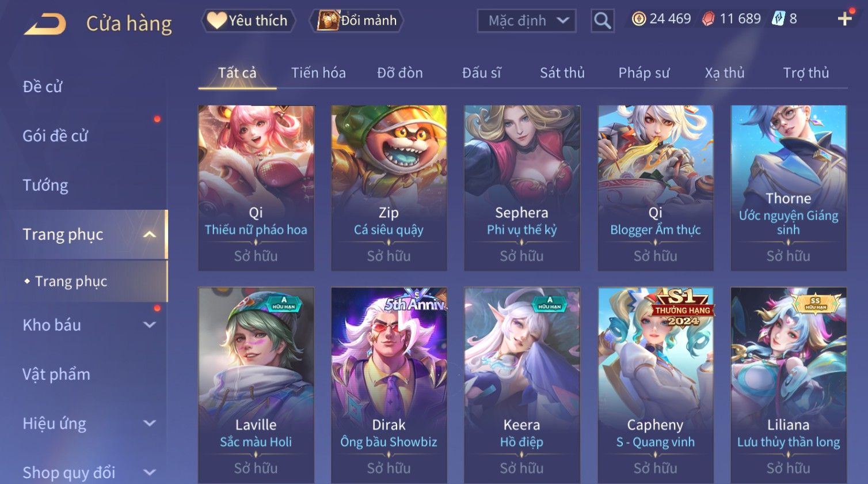The width and height of the screenshot is (868, 484).
Task: Open Gói đề cử in sidebar
Action: [55, 136]
